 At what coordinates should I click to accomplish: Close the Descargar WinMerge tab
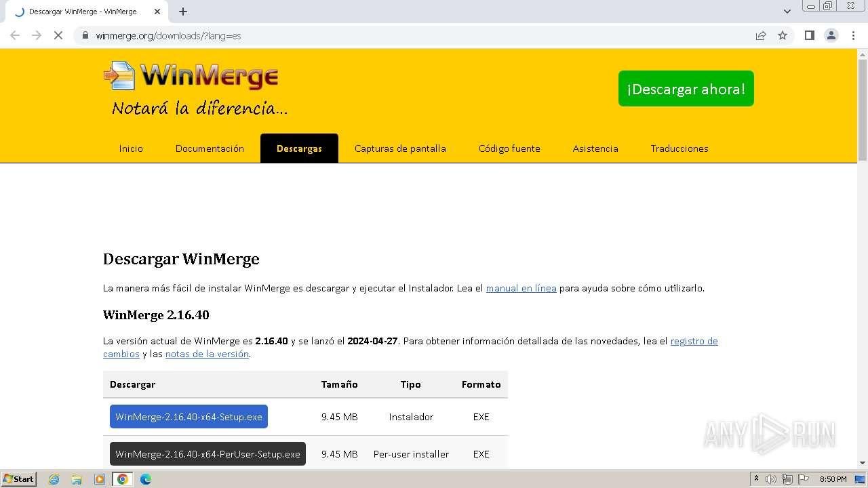click(x=157, y=12)
